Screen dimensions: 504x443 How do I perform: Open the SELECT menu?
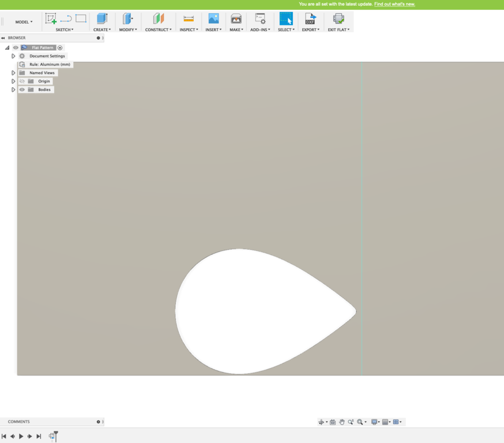(x=286, y=29)
